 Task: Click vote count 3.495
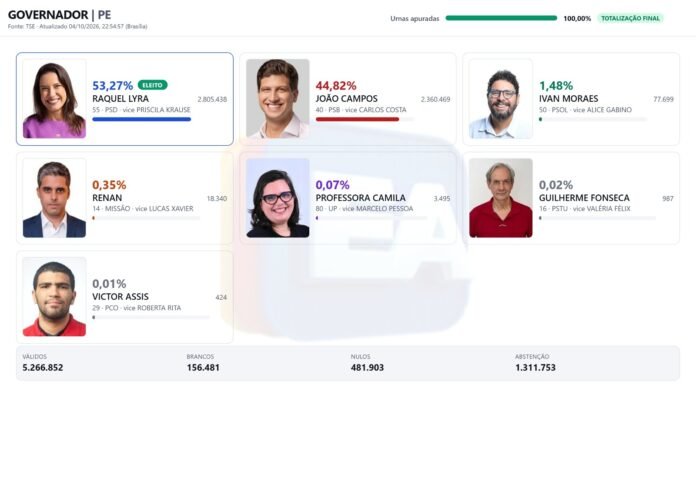pyautogui.click(x=442, y=198)
